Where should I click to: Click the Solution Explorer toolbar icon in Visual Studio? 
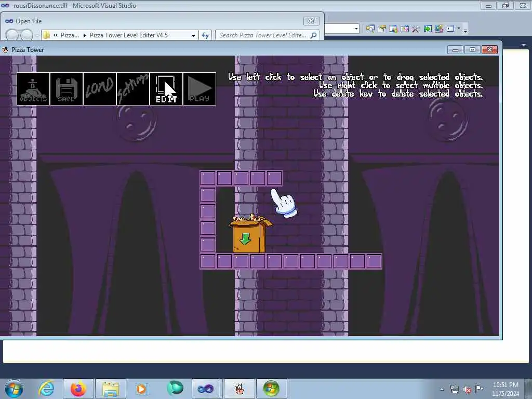[x=370, y=29]
